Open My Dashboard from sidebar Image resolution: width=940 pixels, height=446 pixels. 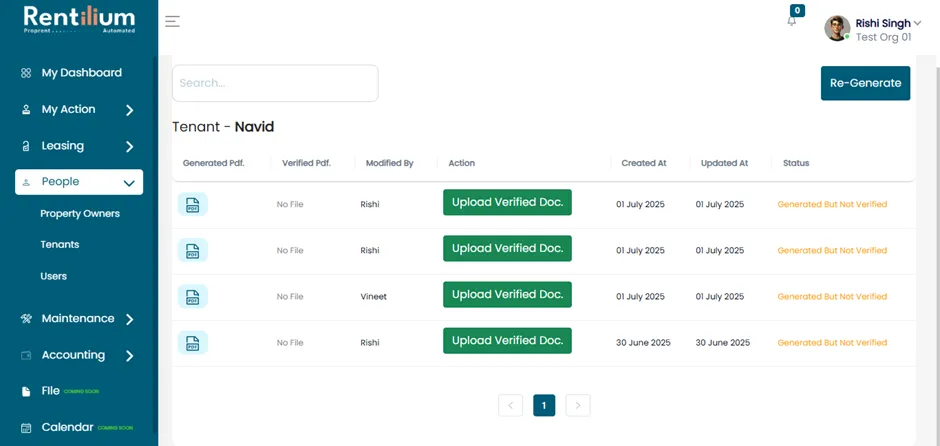(82, 73)
